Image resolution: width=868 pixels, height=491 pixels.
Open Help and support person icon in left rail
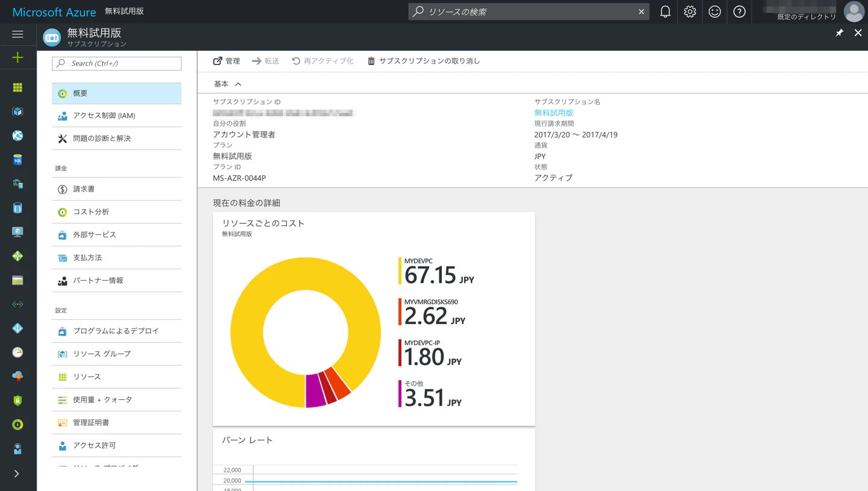[17, 449]
